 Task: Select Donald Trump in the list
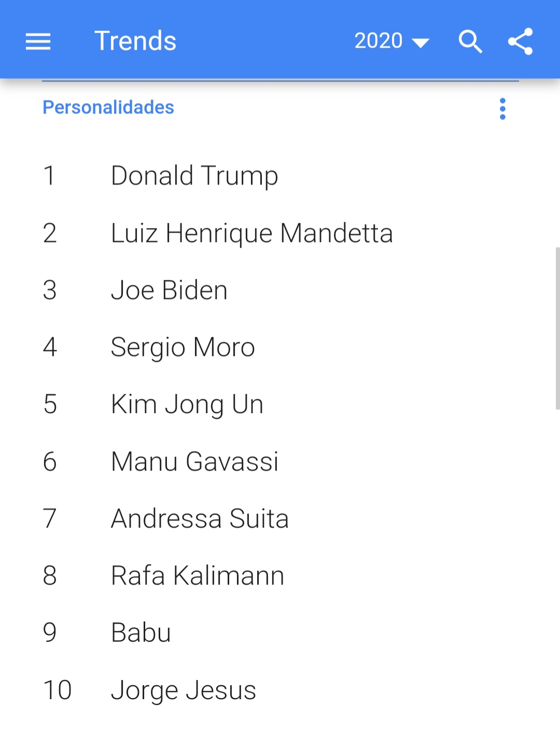(x=194, y=176)
